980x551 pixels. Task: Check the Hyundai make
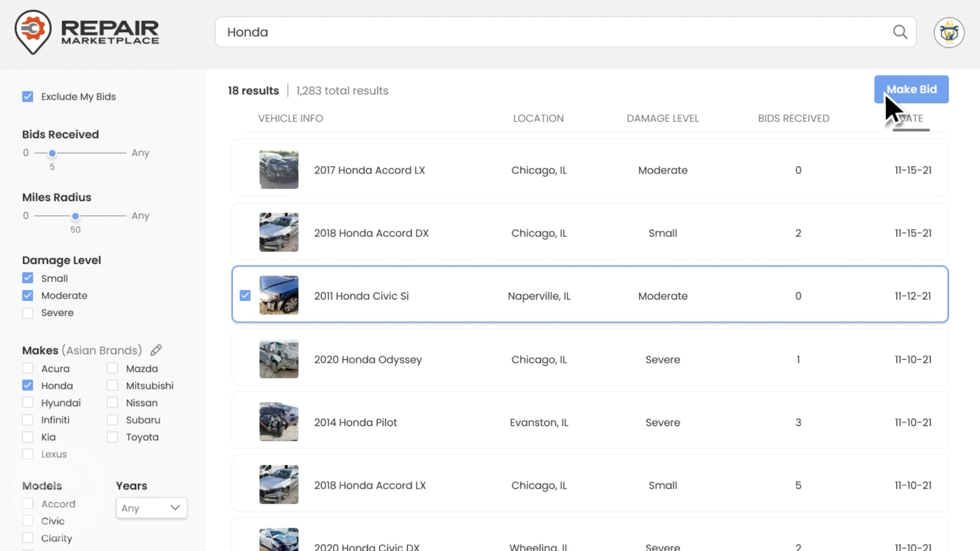(28, 403)
